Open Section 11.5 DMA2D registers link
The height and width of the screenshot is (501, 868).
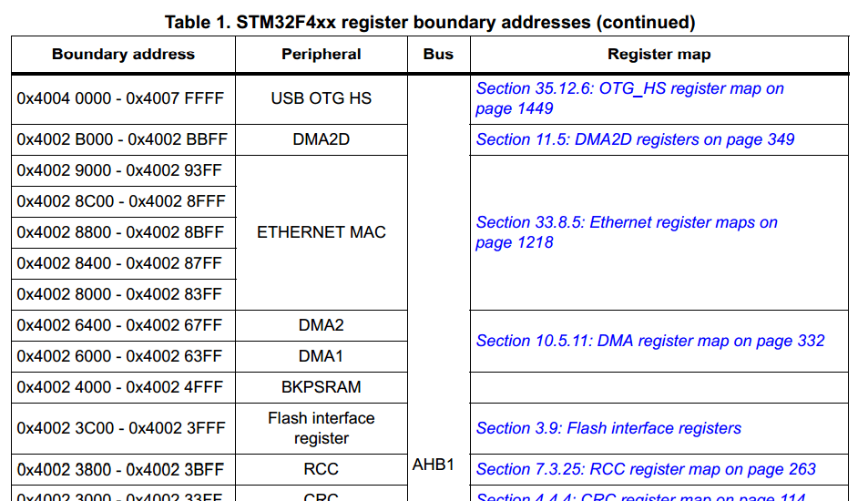pyautogui.click(x=635, y=139)
